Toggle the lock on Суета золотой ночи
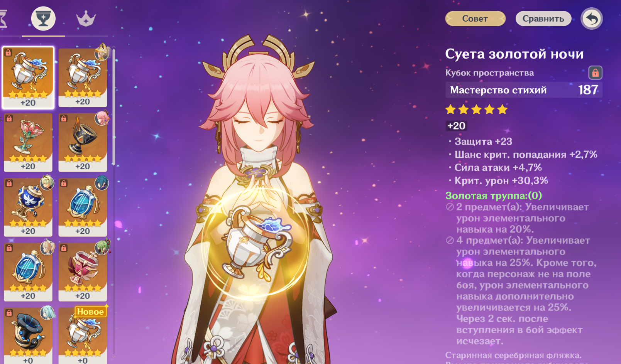Image resolution: width=621 pixels, height=364 pixels. tap(595, 72)
